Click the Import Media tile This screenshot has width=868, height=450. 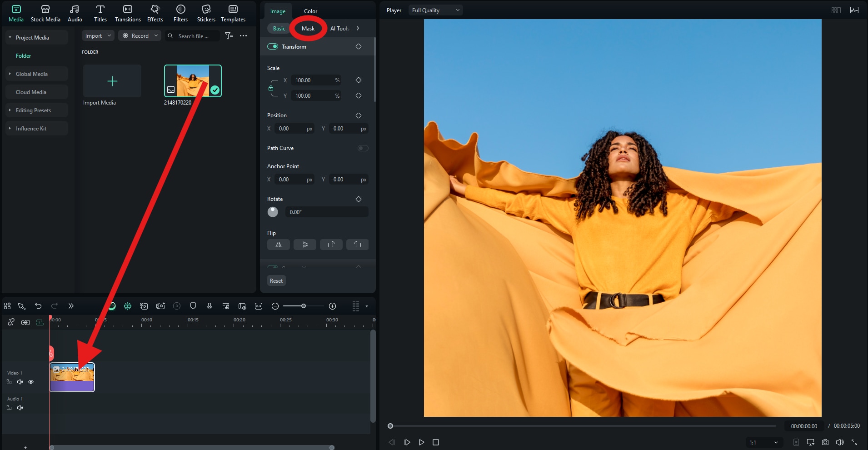coord(112,81)
